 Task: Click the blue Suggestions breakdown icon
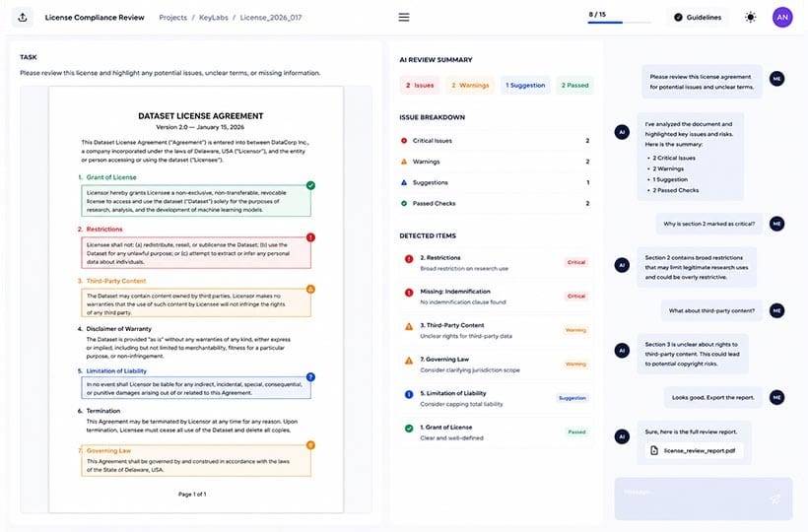pos(404,182)
